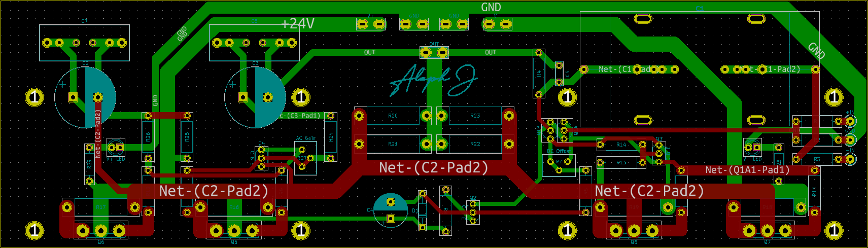Click the Net-(C2-Pad2) label above Q5
The width and height of the screenshot is (868, 248).
coord(214,191)
